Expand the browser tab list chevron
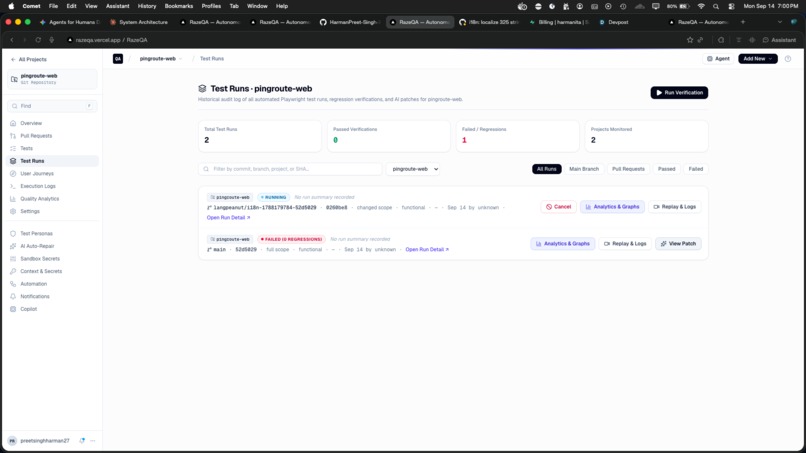The width and height of the screenshot is (806, 453). pyautogui.click(x=780, y=22)
